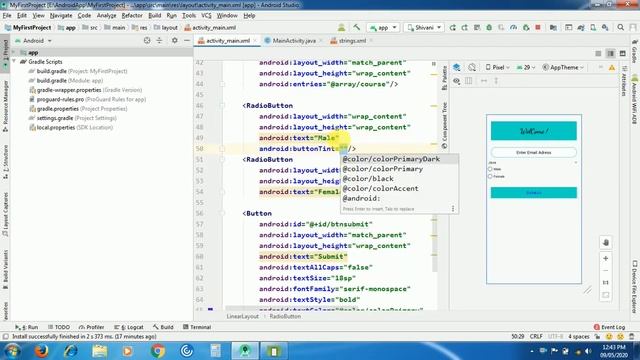Open the autocomplete popup options dots

pyautogui.click(x=453, y=209)
